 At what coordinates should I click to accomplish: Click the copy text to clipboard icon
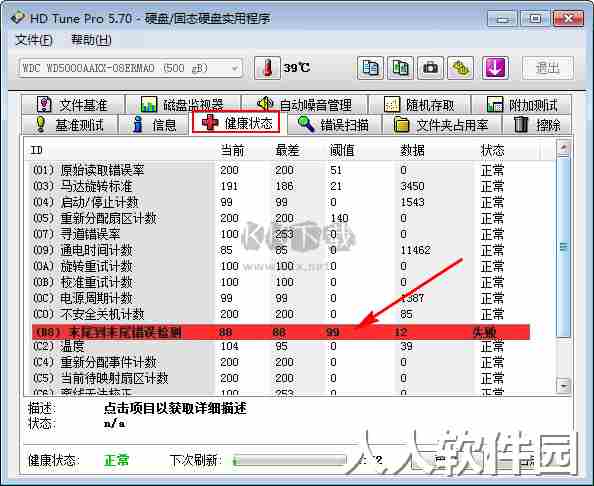[370, 68]
